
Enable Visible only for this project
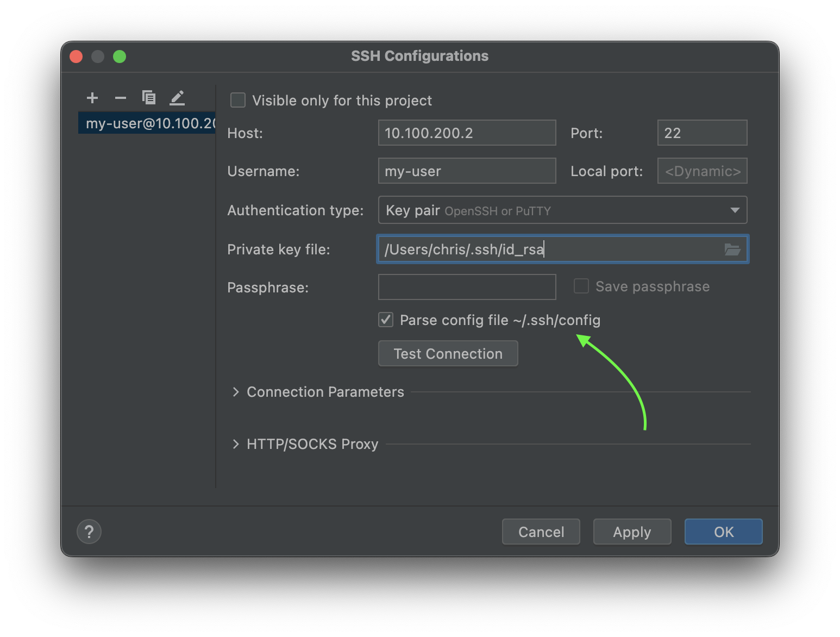pyautogui.click(x=238, y=101)
